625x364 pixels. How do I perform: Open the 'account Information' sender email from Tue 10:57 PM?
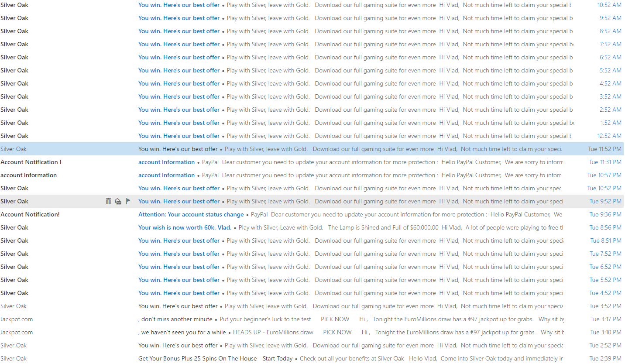click(312, 175)
